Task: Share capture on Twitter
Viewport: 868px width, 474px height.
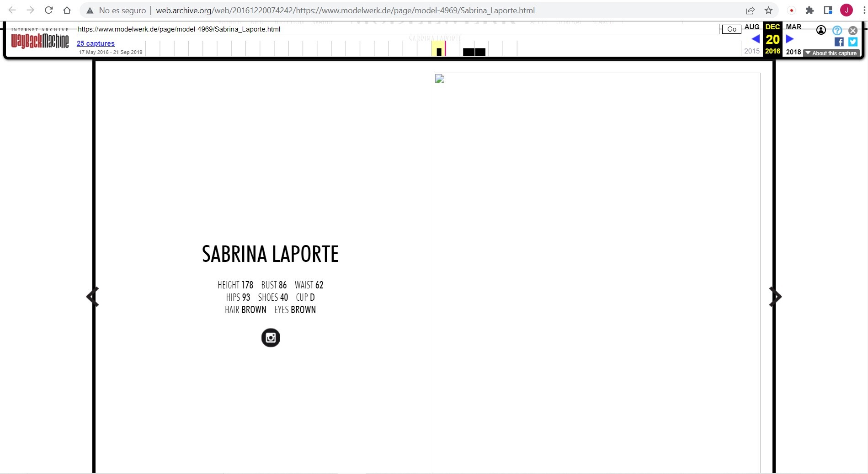Action: [853, 42]
